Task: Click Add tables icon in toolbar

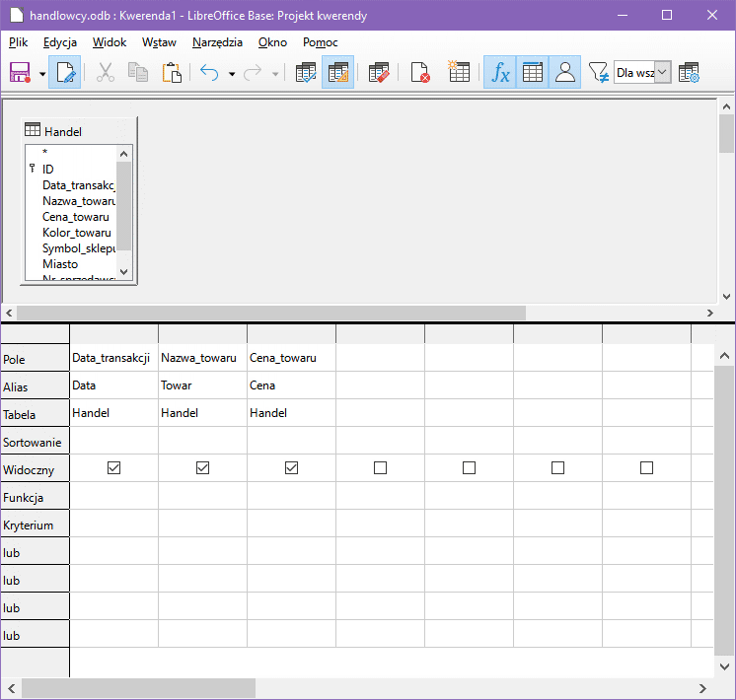Action: pyautogui.click(x=459, y=73)
